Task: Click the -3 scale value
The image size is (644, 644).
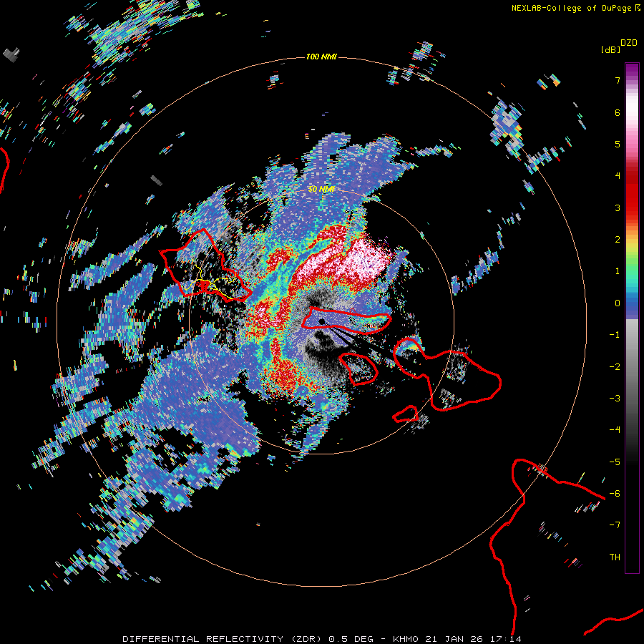Action: tap(615, 399)
